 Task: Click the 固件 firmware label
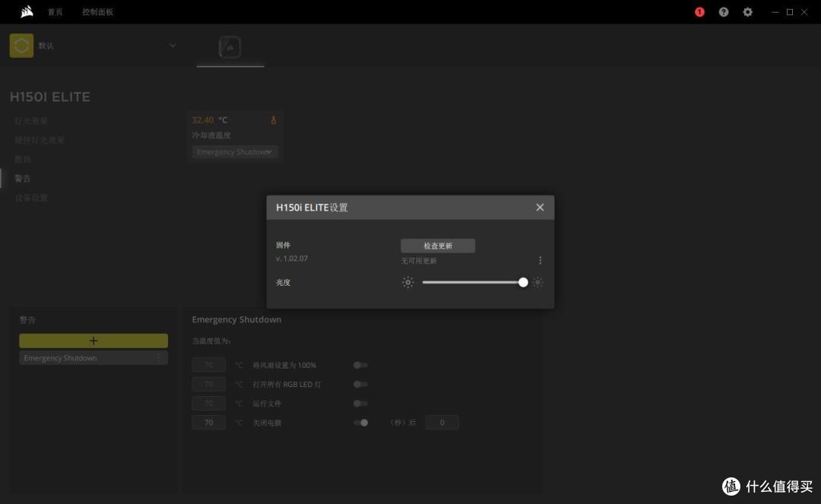pyautogui.click(x=284, y=245)
